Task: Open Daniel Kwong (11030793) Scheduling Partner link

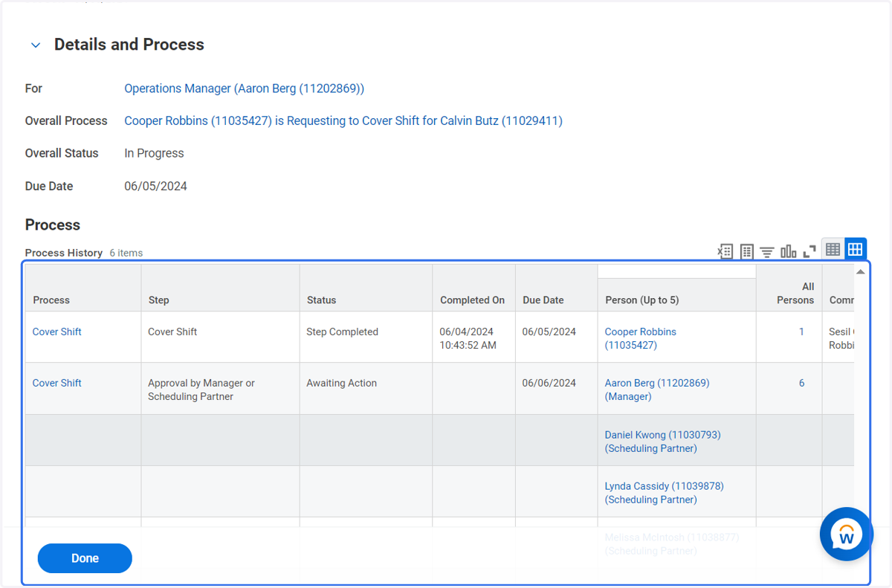Action: click(663, 441)
